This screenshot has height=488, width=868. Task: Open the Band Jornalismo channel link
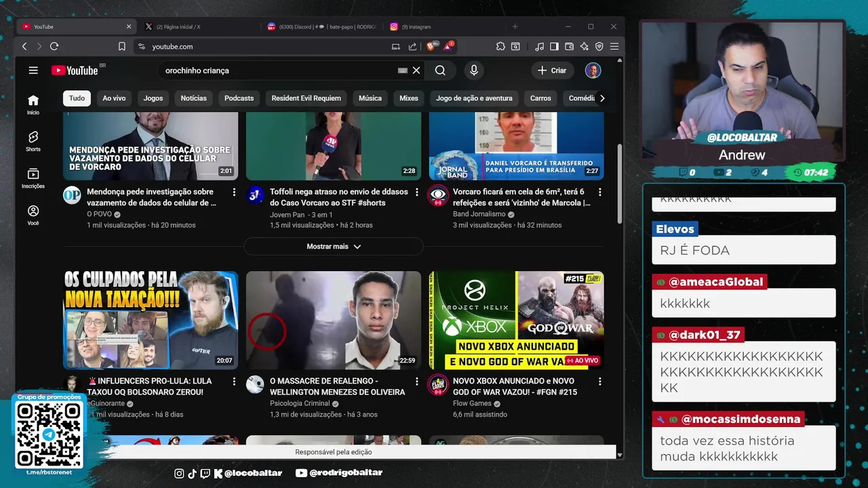click(x=479, y=214)
